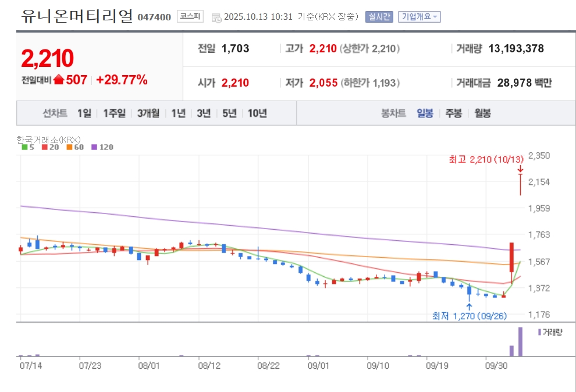This screenshot has width=576, height=392.
Task: Click the 1,176 price axis label
Action: tap(539, 315)
